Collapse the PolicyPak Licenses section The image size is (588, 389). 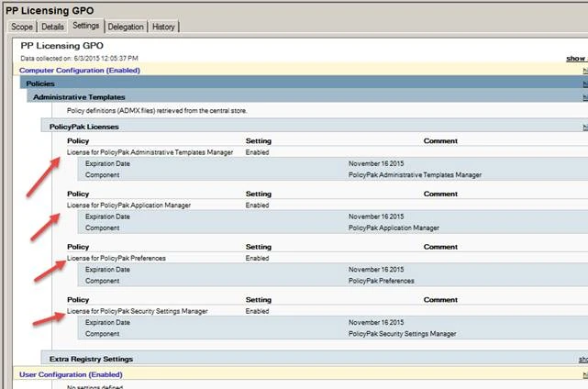click(84, 127)
